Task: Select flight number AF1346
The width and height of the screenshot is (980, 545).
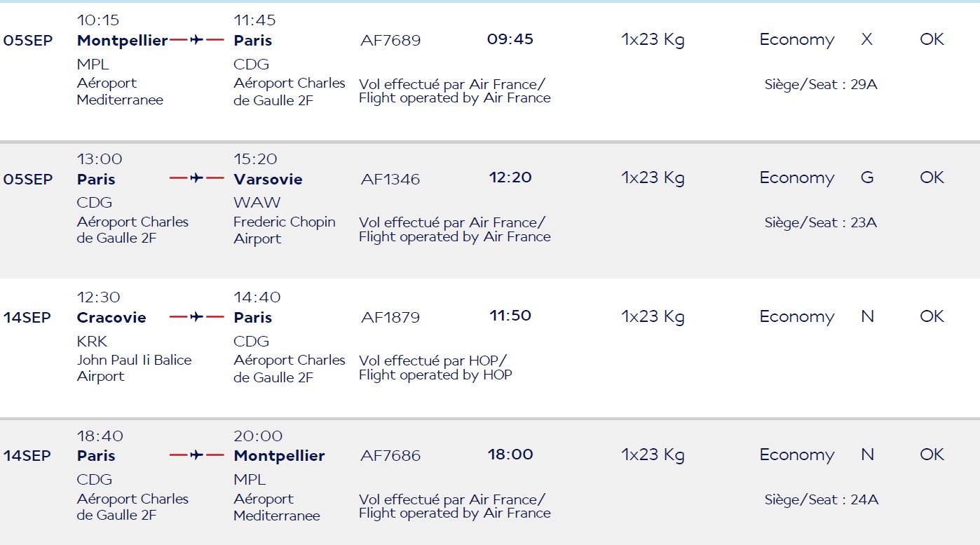Action: click(x=390, y=179)
